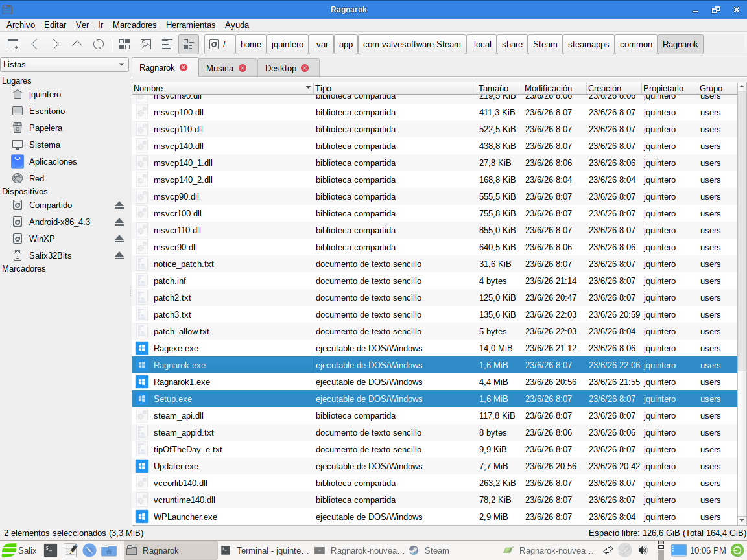
Task: Close the Desktop tab
Action: [305, 68]
